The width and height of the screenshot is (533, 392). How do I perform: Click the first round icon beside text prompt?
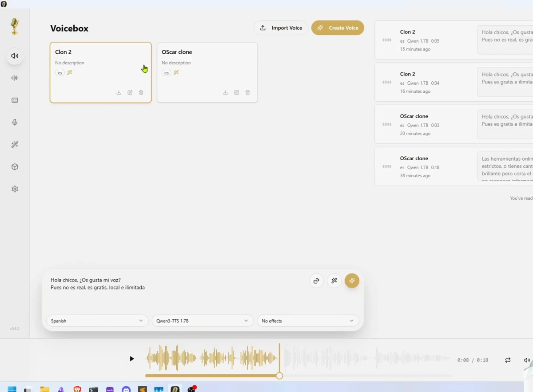click(316, 281)
